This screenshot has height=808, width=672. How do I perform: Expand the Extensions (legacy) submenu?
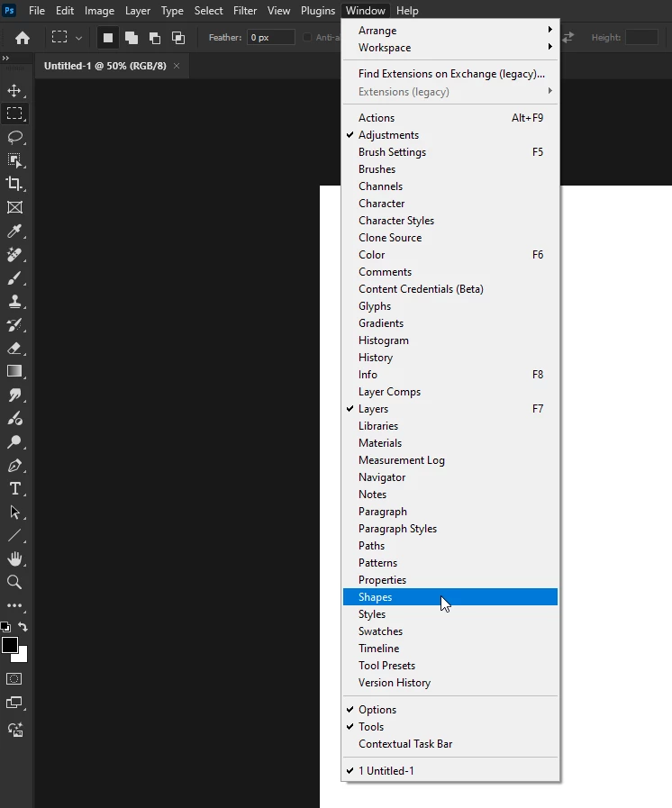pos(450,92)
